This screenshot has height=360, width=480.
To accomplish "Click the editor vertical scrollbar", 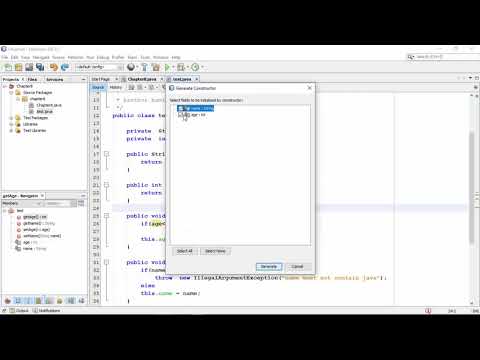I will pos(472,187).
